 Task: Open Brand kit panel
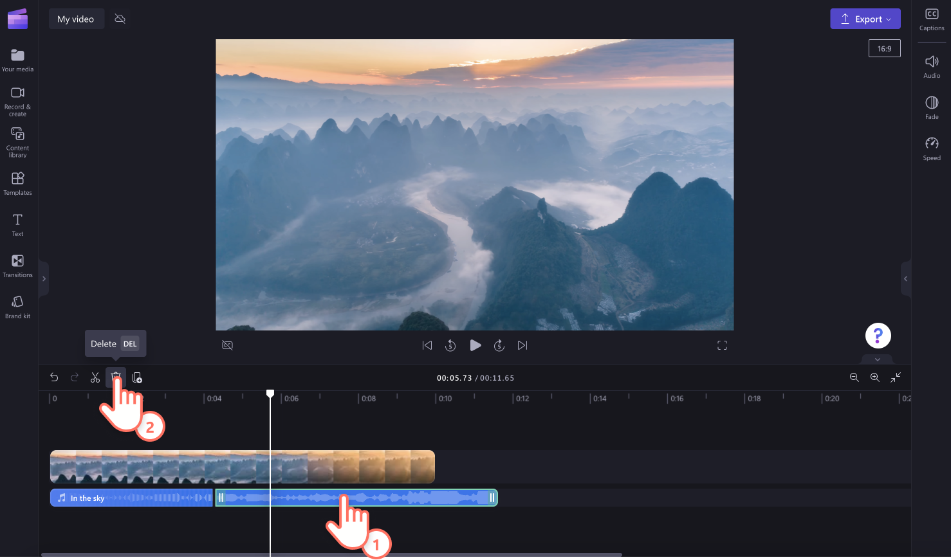(x=17, y=307)
